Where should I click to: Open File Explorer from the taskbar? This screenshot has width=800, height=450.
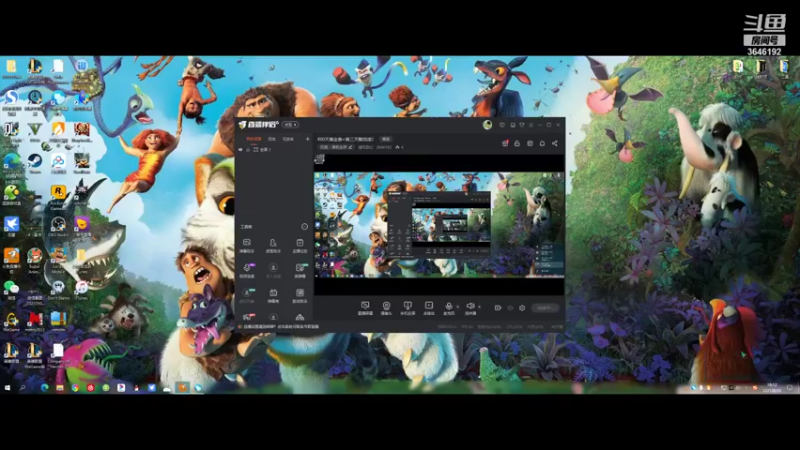[60, 388]
